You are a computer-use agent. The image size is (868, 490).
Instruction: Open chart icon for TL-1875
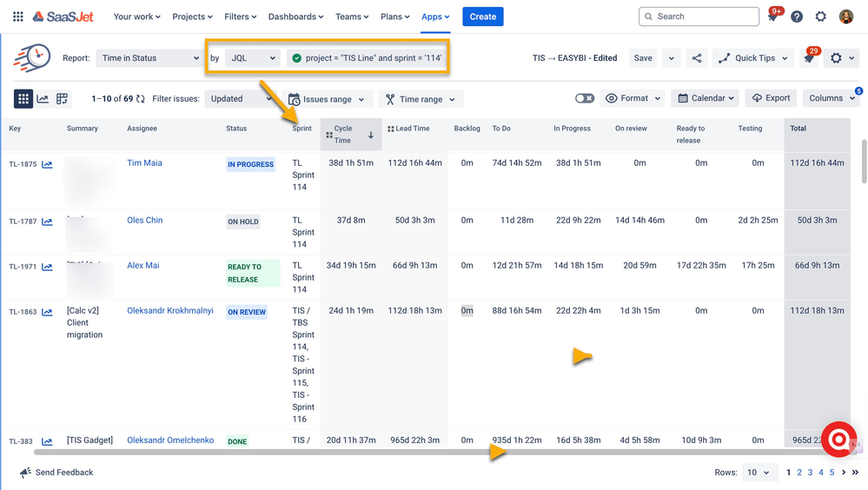pyautogui.click(x=47, y=164)
